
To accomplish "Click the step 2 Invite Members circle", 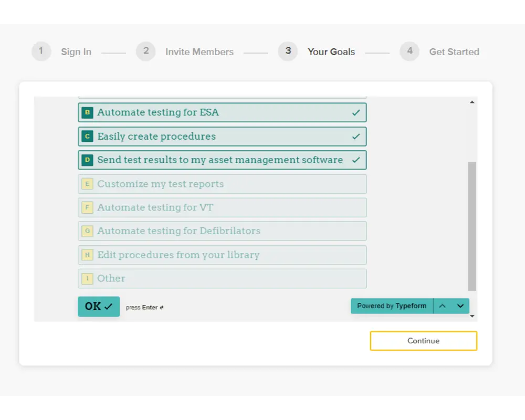I will point(145,51).
